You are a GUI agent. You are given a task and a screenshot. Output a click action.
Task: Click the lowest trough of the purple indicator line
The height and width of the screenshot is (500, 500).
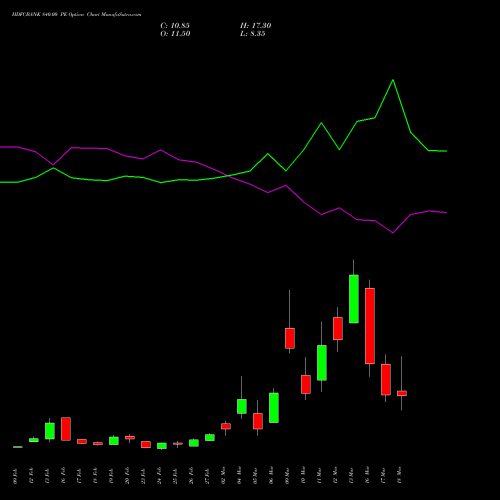tap(393, 233)
